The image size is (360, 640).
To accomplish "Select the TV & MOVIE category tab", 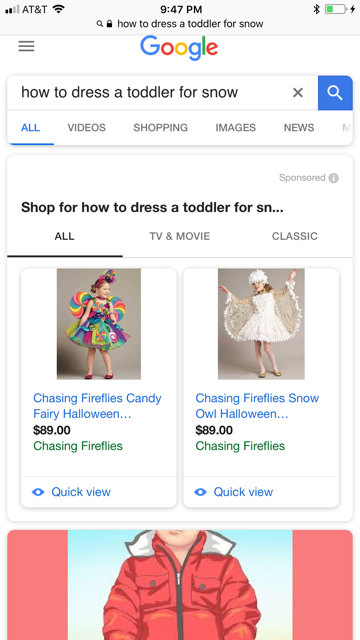I will (x=180, y=236).
